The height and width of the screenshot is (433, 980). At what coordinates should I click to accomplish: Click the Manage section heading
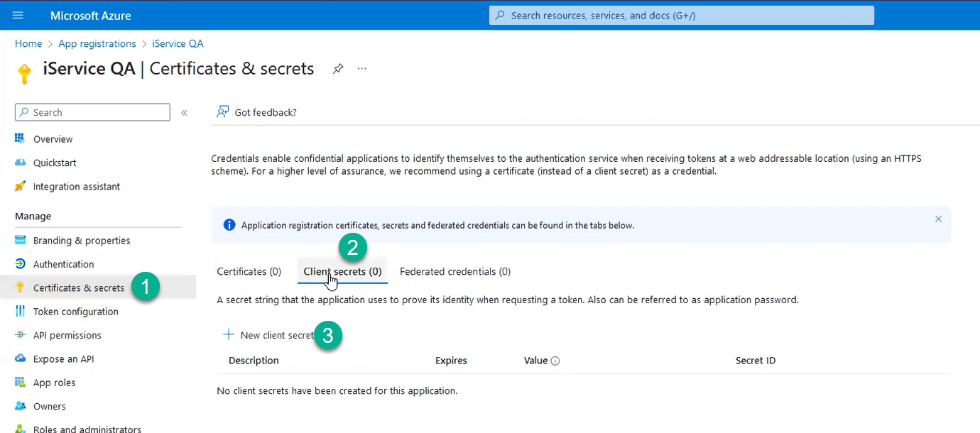click(x=33, y=216)
